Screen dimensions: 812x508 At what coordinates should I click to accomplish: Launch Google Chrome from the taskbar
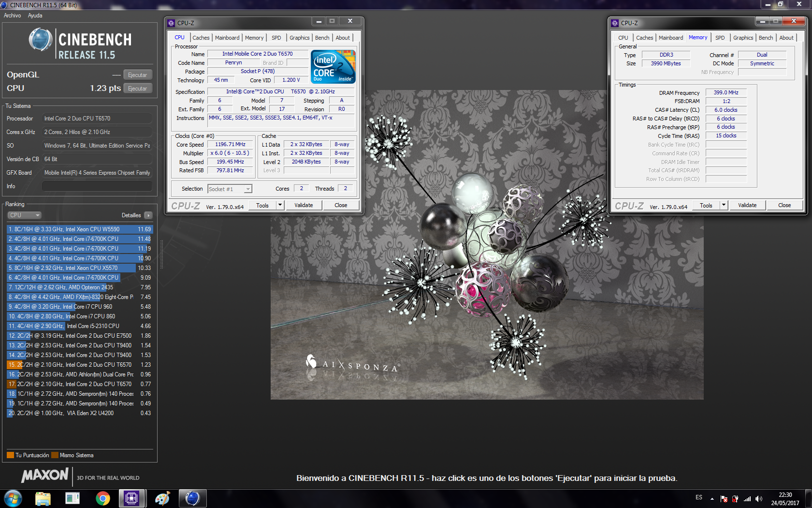(x=102, y=498)
